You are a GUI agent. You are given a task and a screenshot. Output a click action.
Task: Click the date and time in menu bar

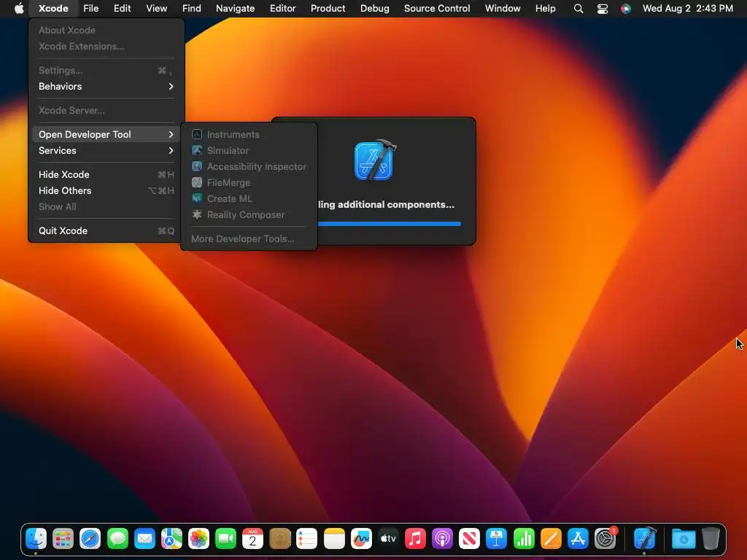687,9
